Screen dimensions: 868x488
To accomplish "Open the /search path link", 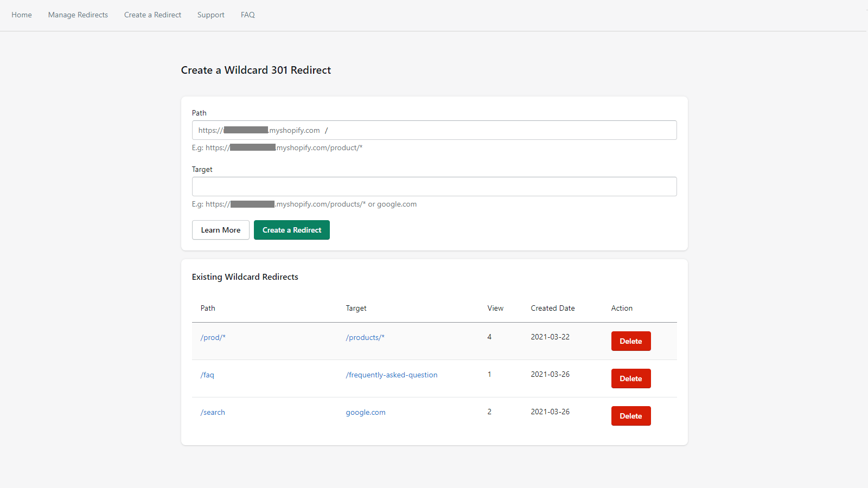I will [x=213, y=412].
